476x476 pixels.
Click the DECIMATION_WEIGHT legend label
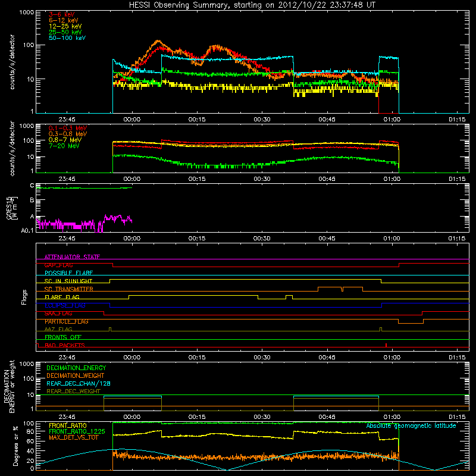(76, 375)
